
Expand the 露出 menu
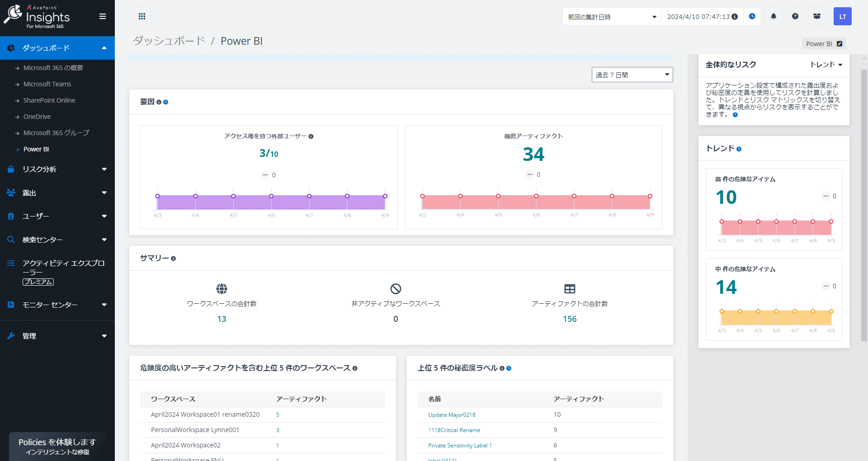pyautogui.click(x=57, y=193)
